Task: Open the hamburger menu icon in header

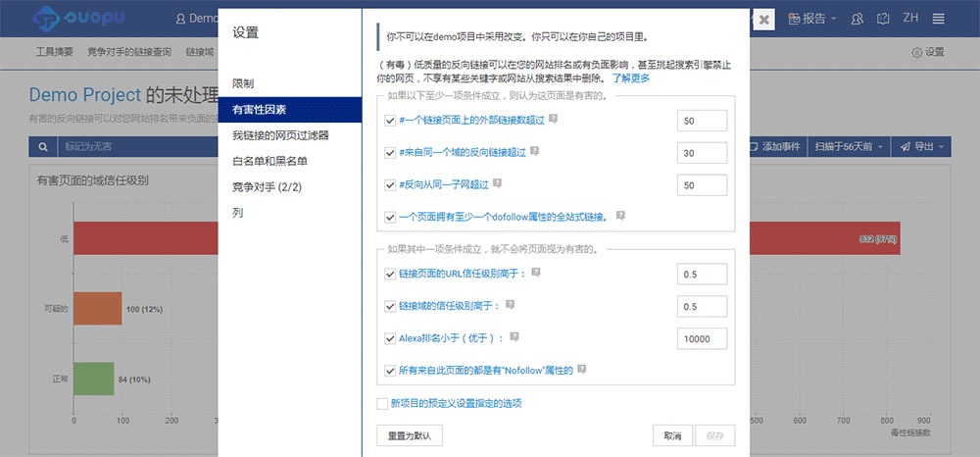Action: (939, 19)
